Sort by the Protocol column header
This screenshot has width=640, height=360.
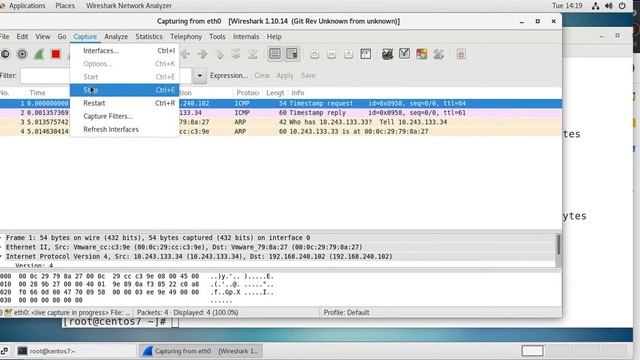point(248,93)
